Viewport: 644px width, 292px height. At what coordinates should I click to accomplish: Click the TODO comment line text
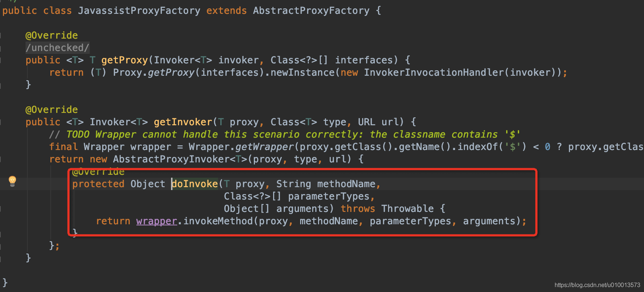(x=284, y=134)
